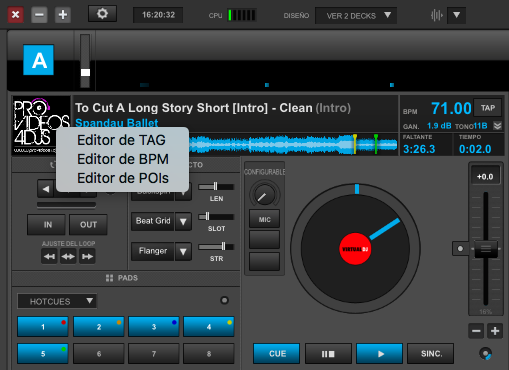Trigger hotcue pad 5
Viewport: 509px width, 370px height.
coord(43,354)
